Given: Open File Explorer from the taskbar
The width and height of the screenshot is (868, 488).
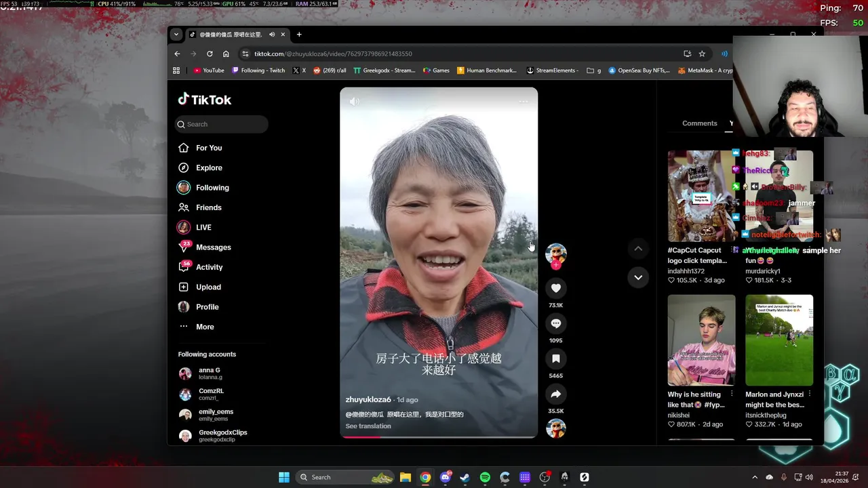Looking at the screenshot, I should 405,477.
